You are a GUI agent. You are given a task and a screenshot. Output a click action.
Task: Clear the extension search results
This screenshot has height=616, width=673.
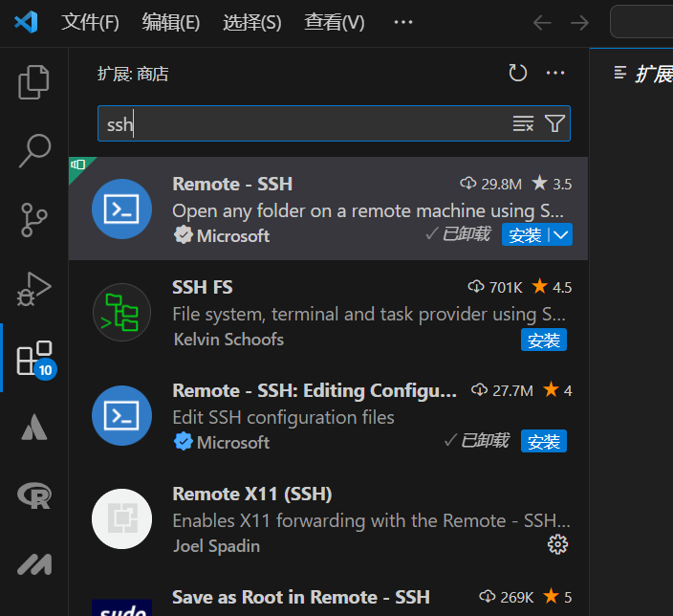(523, 123)
